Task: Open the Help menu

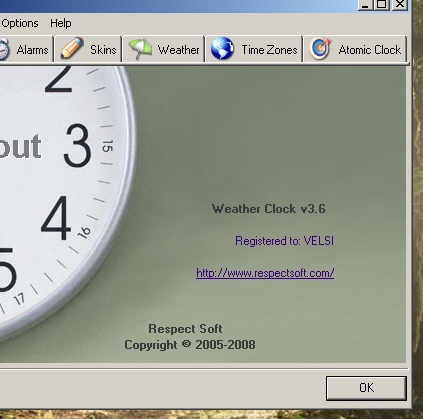Action: 61,23
